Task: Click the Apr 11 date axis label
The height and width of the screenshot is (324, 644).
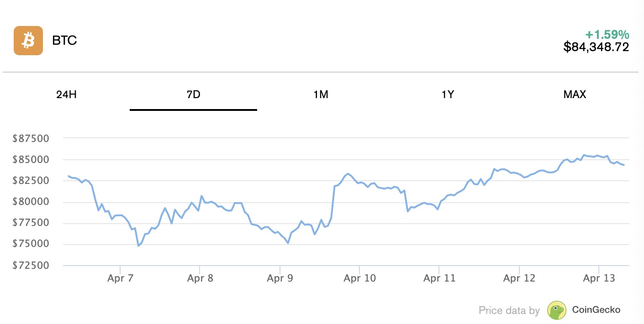Action: (x=439, y=278)
